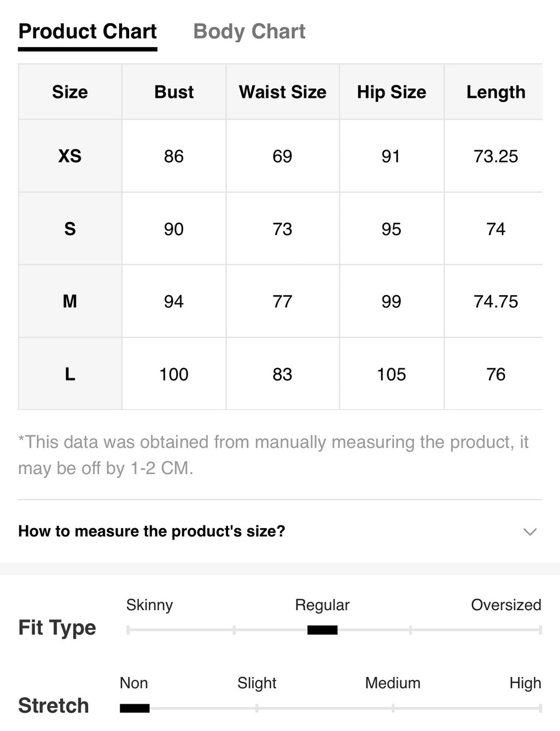
Task: Select the Product Chart tab
Action: click(87, 32)
